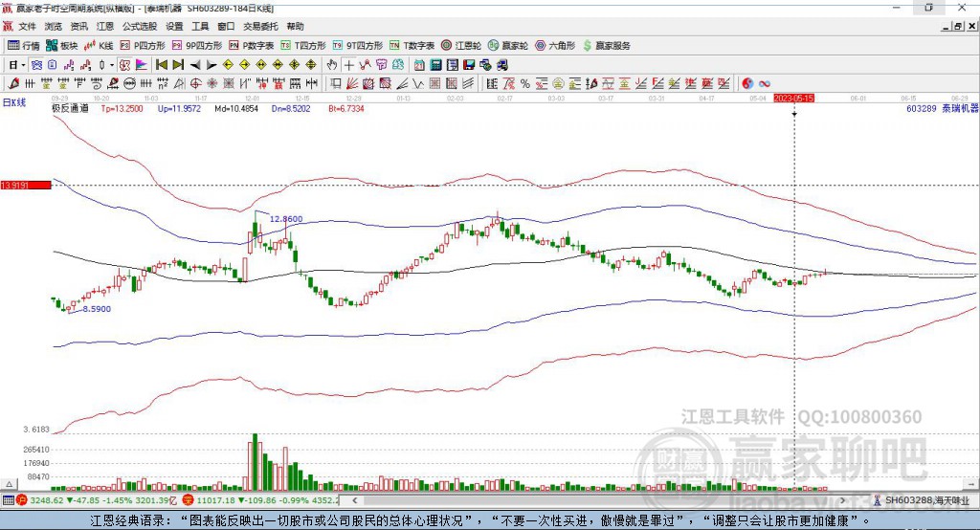
Task: Open the 交易委托 menu
Action: [x=260, y=26]
